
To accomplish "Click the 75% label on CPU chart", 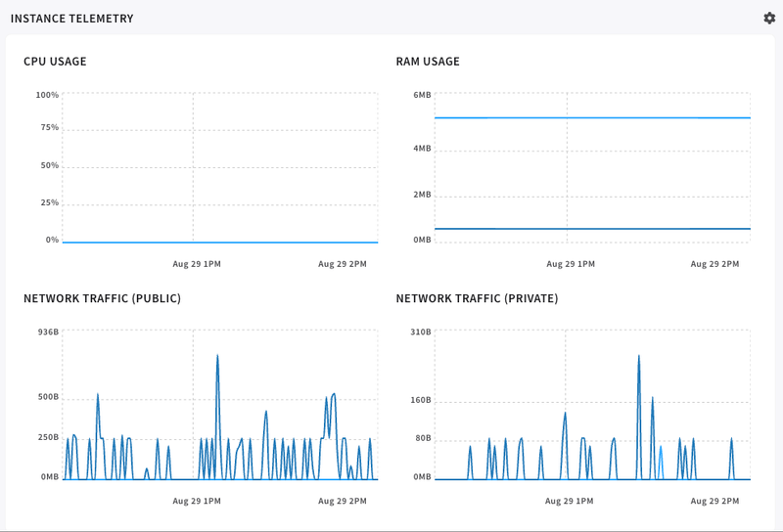I will pyautogui.click(x=50, y=127).
